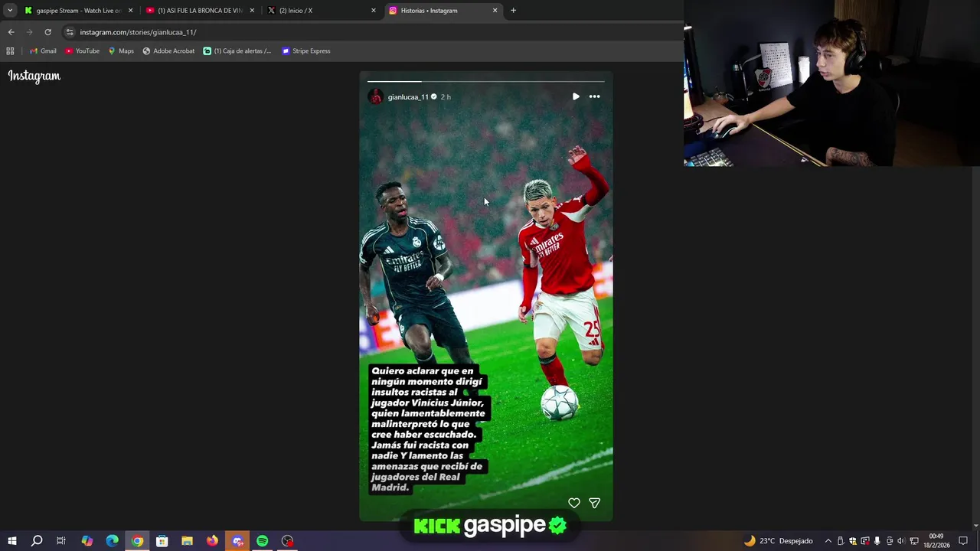The height and width of the screenshot is (551, 980).
Task: Open the Gmail bookmark
Action: (x=43, y=51)
